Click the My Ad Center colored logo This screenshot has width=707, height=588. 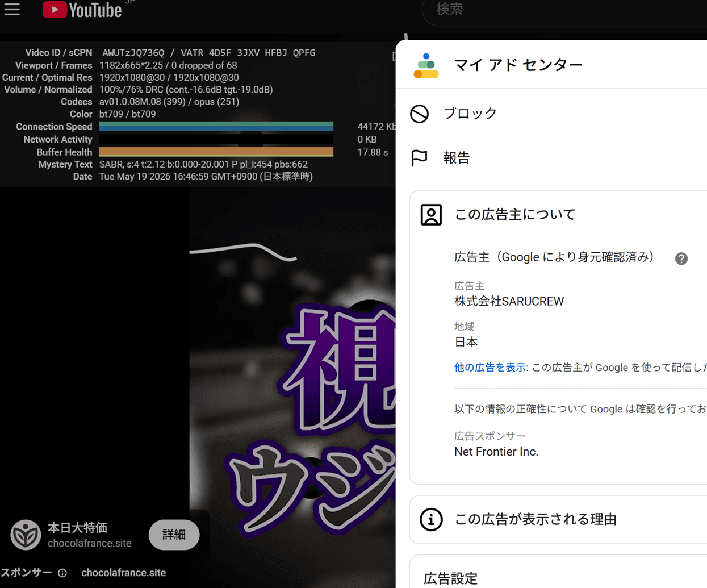click(x=426, y=65)
